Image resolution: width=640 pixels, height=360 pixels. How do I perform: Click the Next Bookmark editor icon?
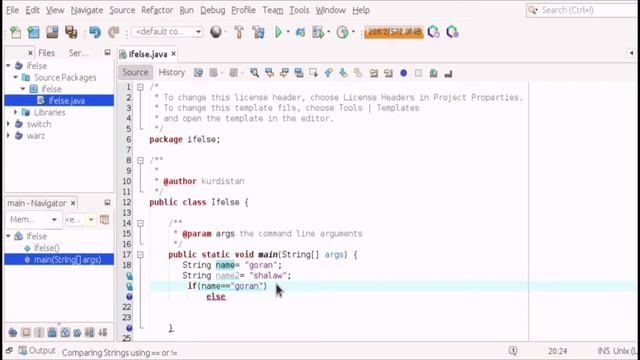pos(343,73)
